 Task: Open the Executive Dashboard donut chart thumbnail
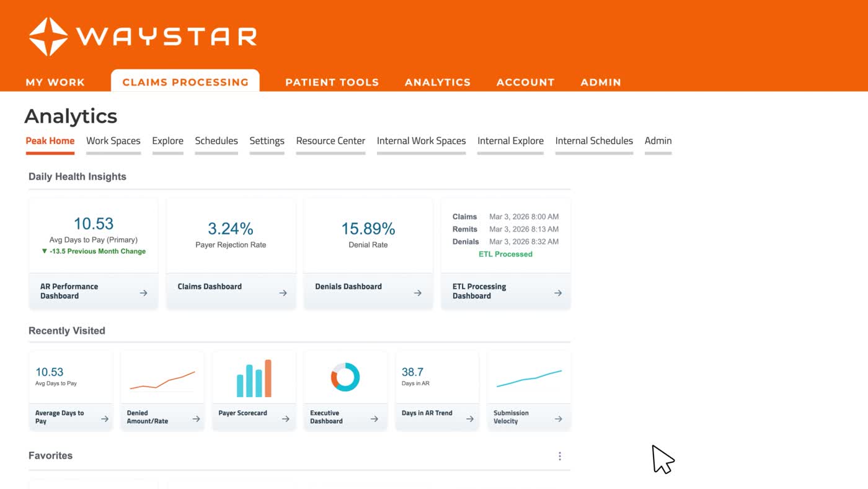pyautogui.click(x=345, y=377)
